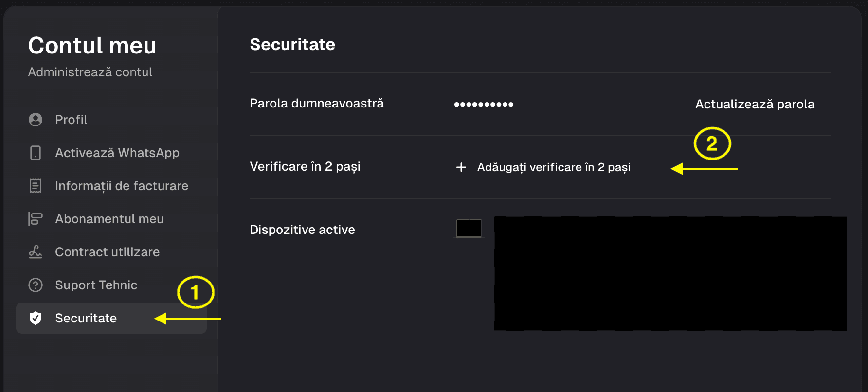The height and width of the screenshot is (392, 868).
Task: Click the active device laptop icon
Action: pyautogui.click(x=469, y=228)
